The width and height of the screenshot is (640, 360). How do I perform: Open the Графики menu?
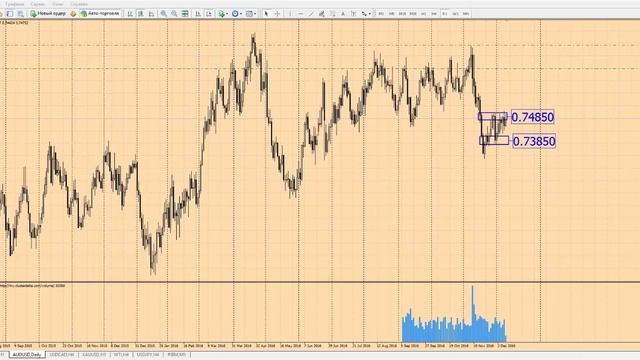tap(15, 4)
